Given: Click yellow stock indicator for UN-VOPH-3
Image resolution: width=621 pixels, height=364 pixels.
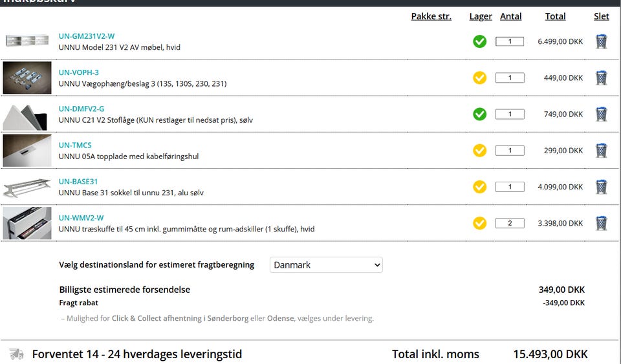Looking at the screenshot, I should tap(479, 78).
